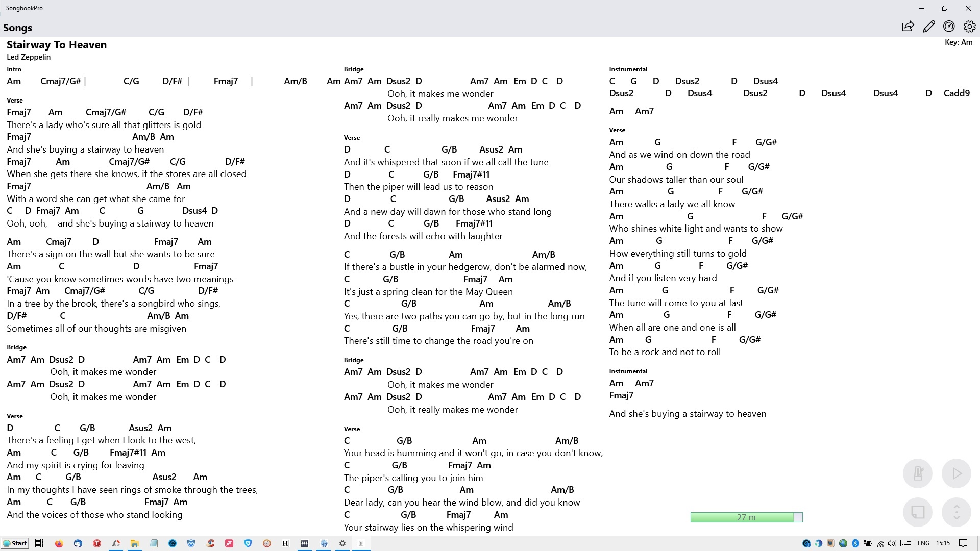Image resolution: width=980 pixels, height=551 pixels.
Task: Open the volume speaker tray icon
Action: click(x=892, y=543)
